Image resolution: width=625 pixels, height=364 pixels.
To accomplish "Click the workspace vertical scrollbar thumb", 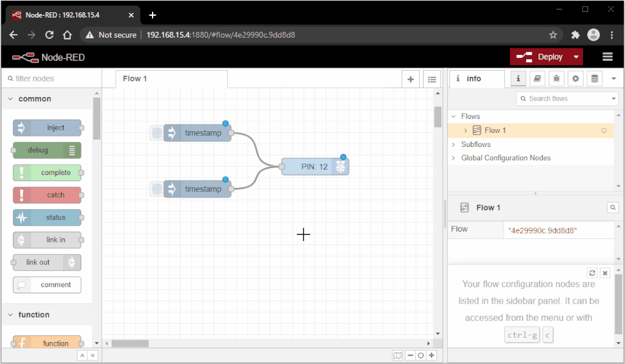I will [438, 117].
